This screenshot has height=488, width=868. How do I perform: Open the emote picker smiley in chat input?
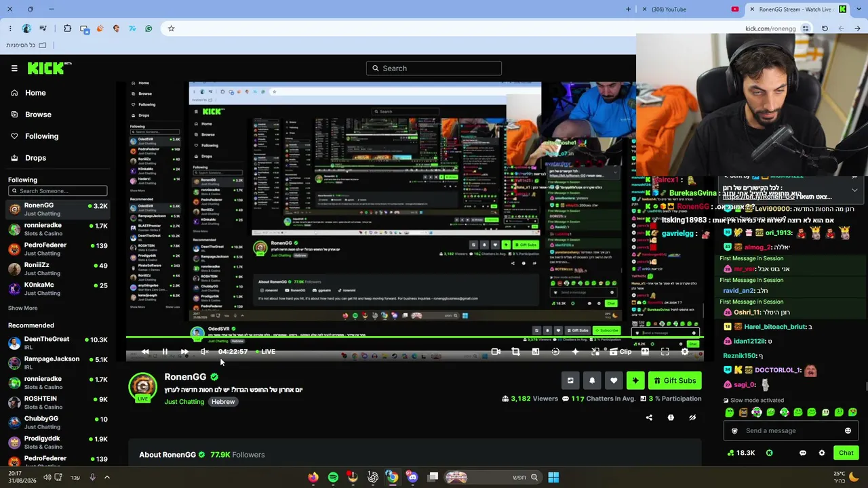pyautogui.click(x=848, y=431)
